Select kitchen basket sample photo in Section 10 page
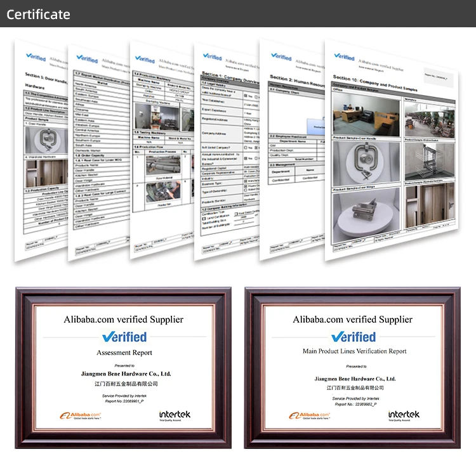This screenshot has height=468, width=476. pos(429,162)
